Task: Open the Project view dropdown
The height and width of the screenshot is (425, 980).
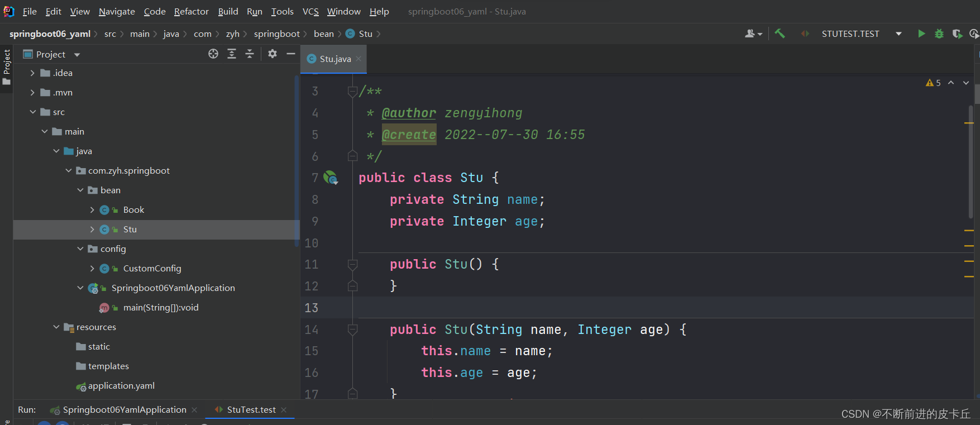Action: tap(77, 54)
